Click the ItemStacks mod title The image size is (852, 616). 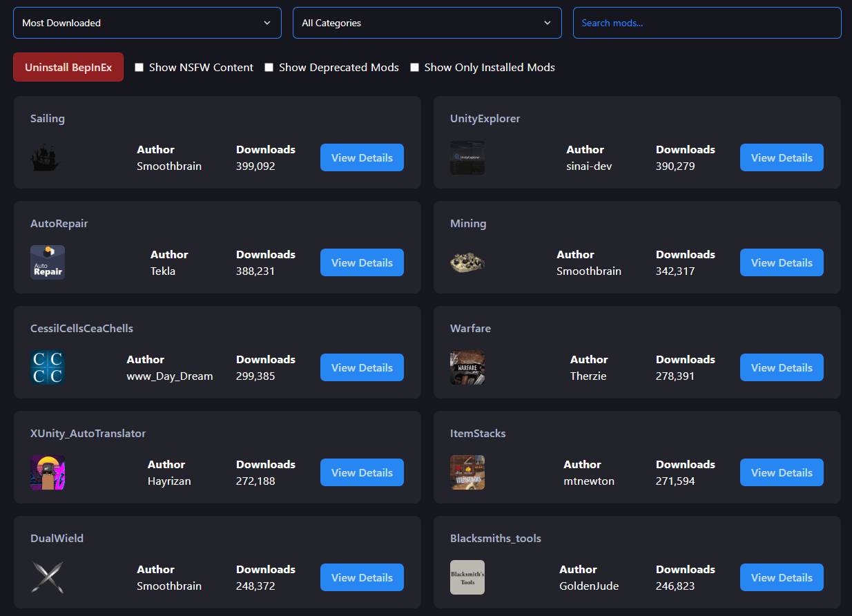(478, 434)
